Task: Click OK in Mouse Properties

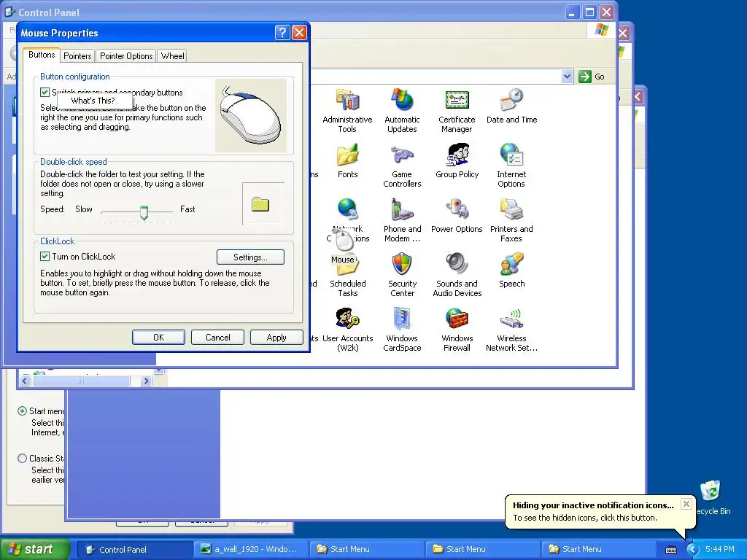Action: click(x=158, y=337)
